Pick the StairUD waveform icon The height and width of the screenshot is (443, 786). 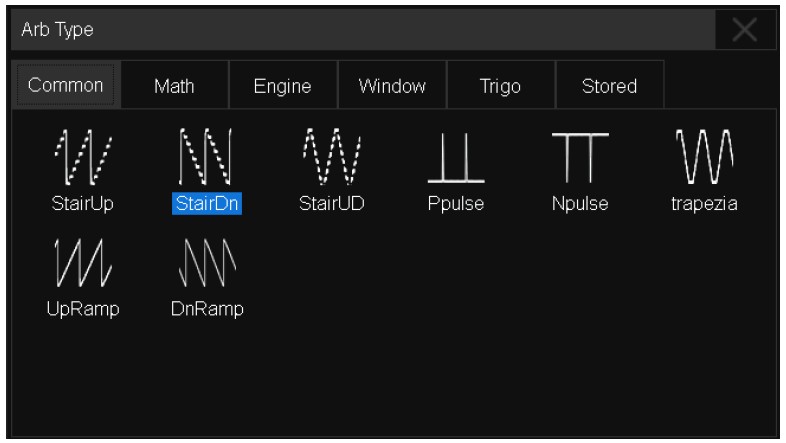(x=332, y=158)
